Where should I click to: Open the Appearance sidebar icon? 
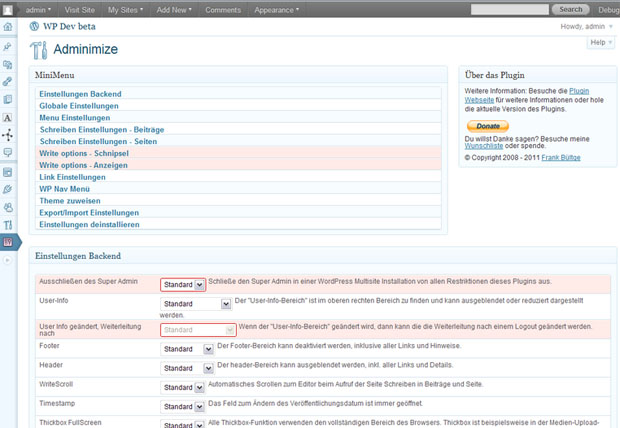8,172
